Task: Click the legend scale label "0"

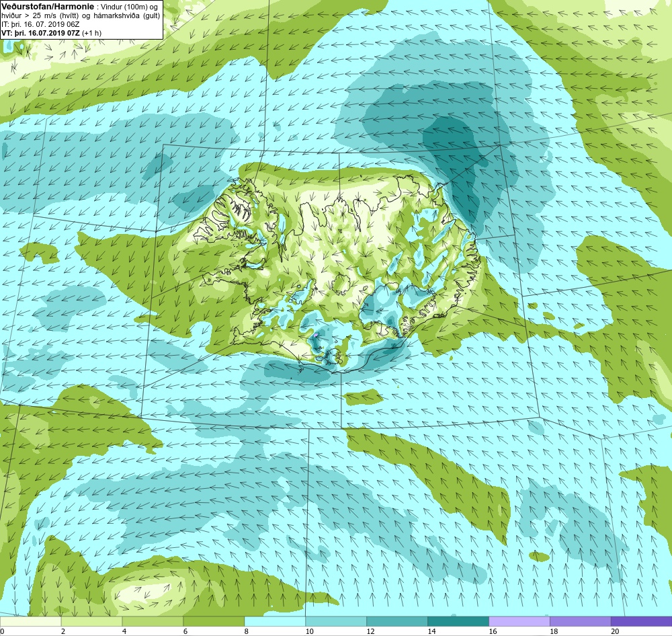Action: point(2,631)
